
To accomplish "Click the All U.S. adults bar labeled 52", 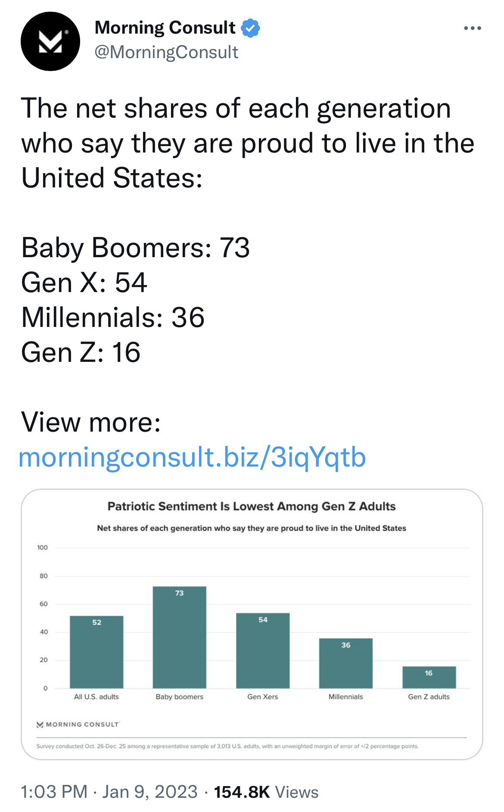I will (x=96, y=652).
